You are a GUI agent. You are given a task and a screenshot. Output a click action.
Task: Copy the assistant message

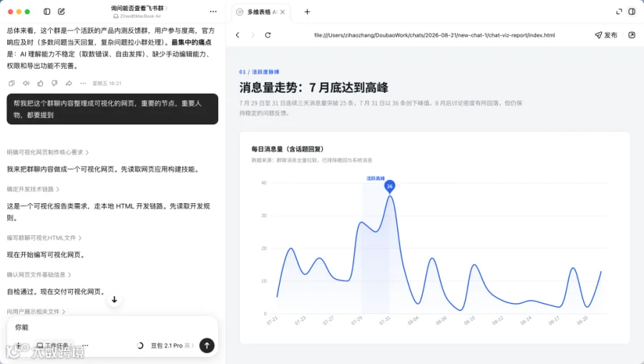pos(11,83)
